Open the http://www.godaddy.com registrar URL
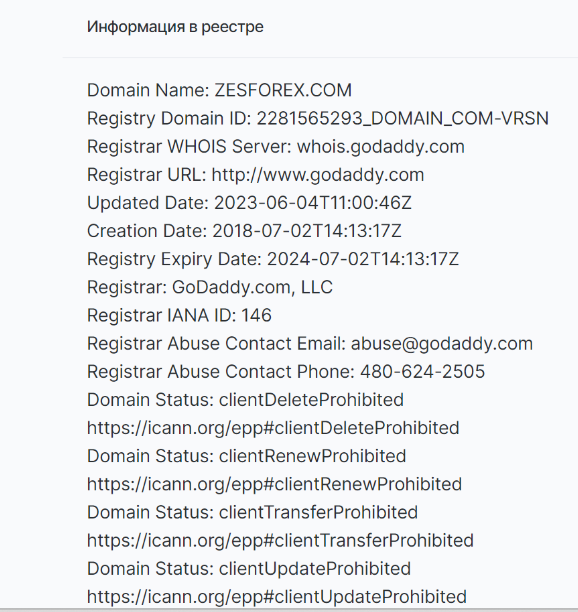 click(x=318, y=175)
